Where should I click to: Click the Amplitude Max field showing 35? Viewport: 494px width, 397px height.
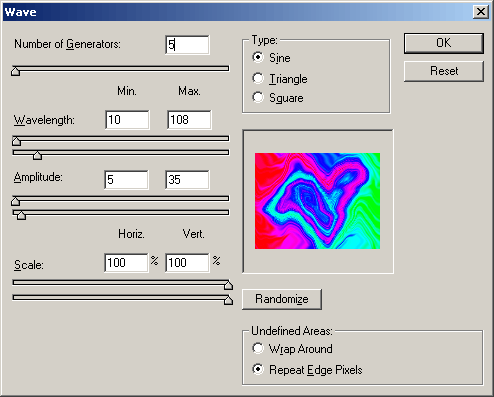187,180
